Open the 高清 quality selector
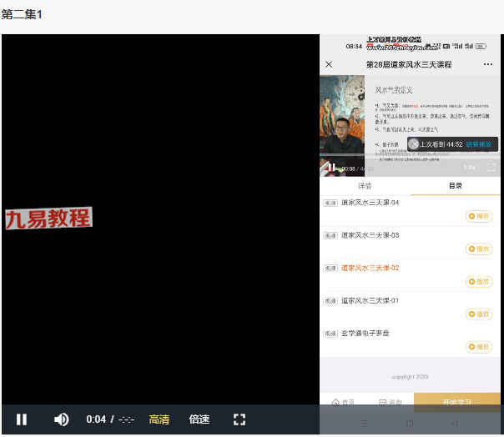The image size is (504, 437). (159, 419)
